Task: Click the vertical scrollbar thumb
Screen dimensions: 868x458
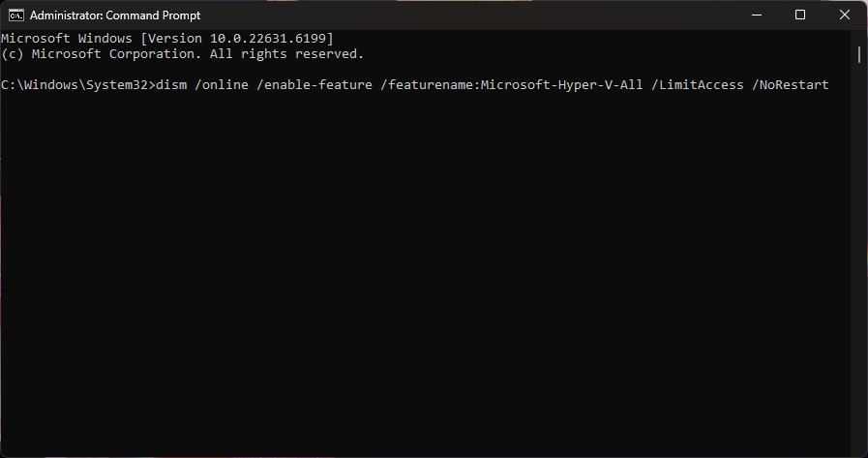Action: (x=859, y=53)
